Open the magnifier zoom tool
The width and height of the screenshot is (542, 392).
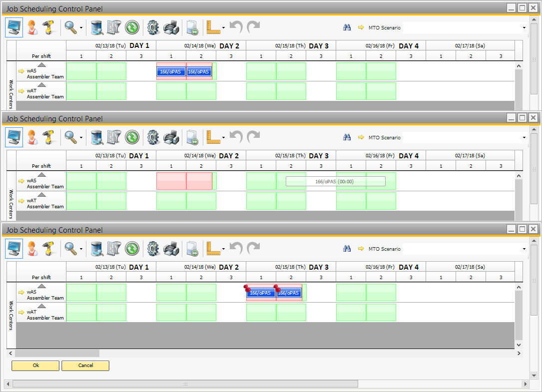69,27
